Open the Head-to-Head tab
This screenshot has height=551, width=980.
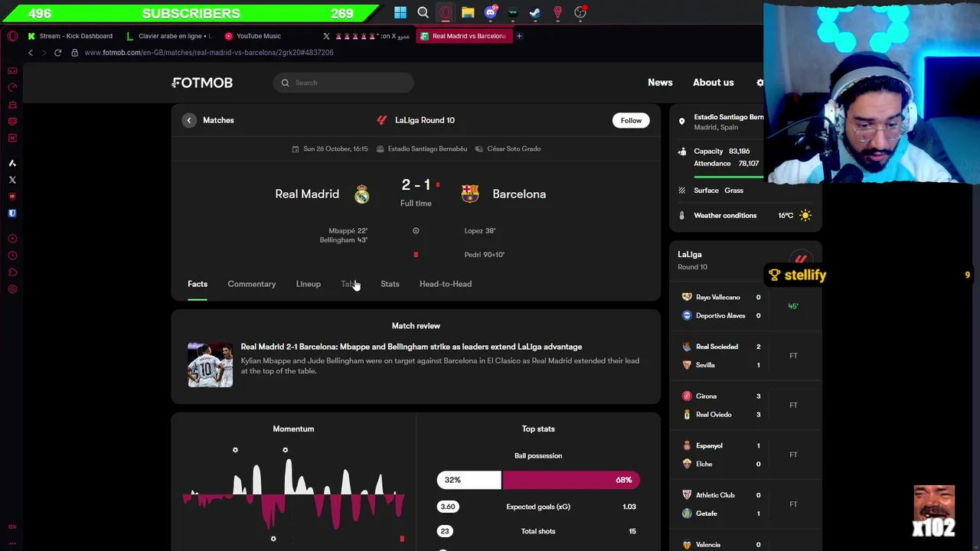coord(446,284)
